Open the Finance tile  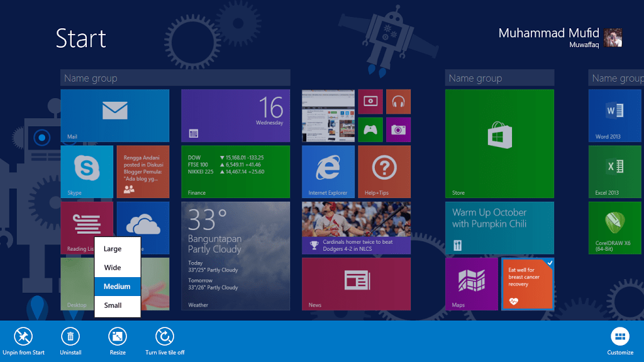[x=236, y=172]
